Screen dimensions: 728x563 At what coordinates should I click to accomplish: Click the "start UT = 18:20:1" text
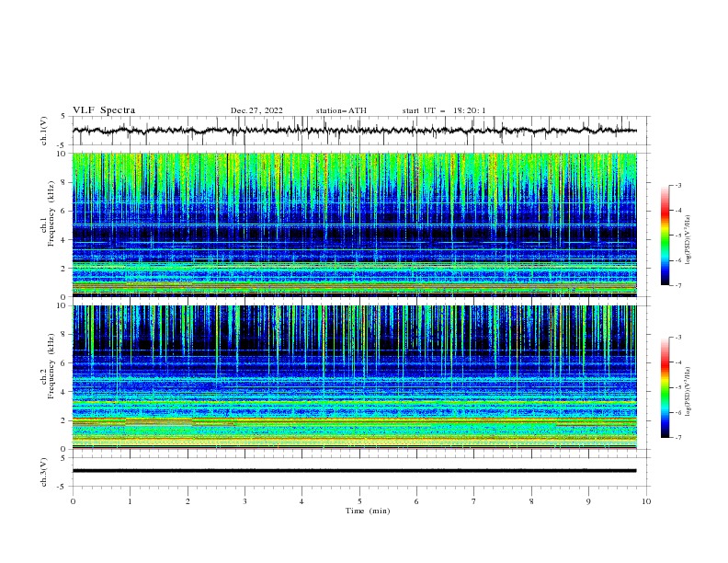(444, 110)
